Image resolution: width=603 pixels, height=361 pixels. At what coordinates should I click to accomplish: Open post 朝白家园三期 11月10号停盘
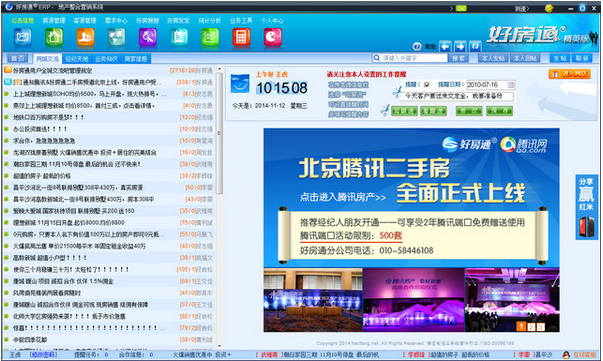77,164
